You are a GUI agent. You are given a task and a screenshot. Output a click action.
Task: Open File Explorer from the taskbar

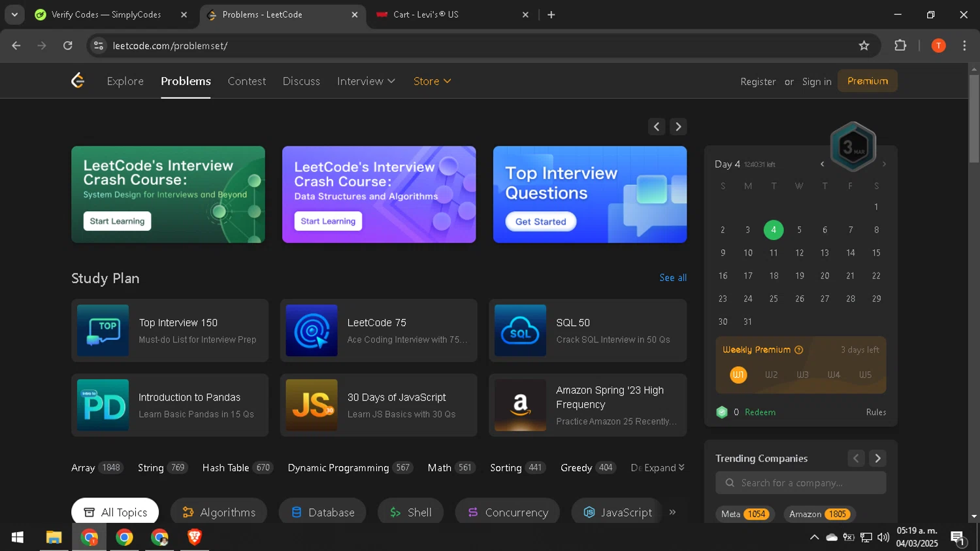[x=54, y=537]
